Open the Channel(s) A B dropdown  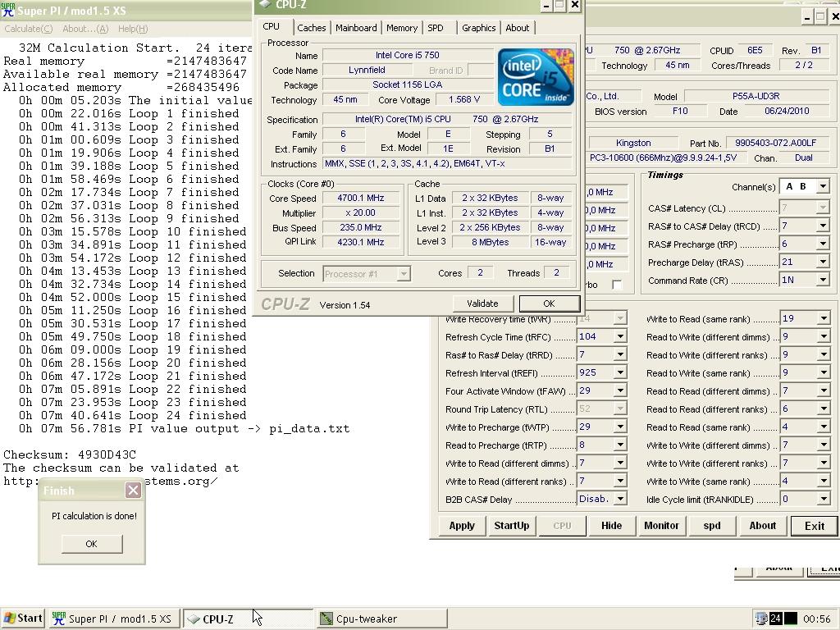point(823,186)
